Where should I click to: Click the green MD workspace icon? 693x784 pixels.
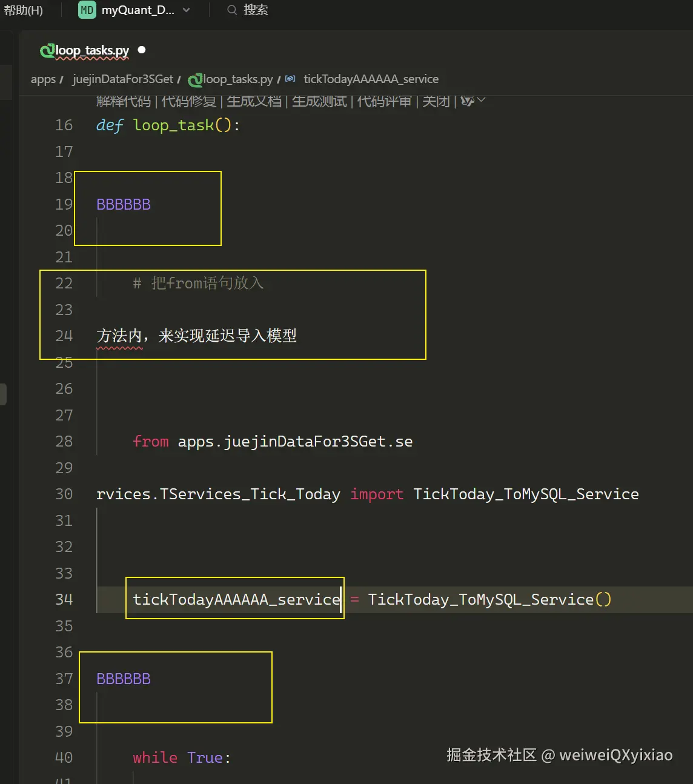click(x=87, y=10)
